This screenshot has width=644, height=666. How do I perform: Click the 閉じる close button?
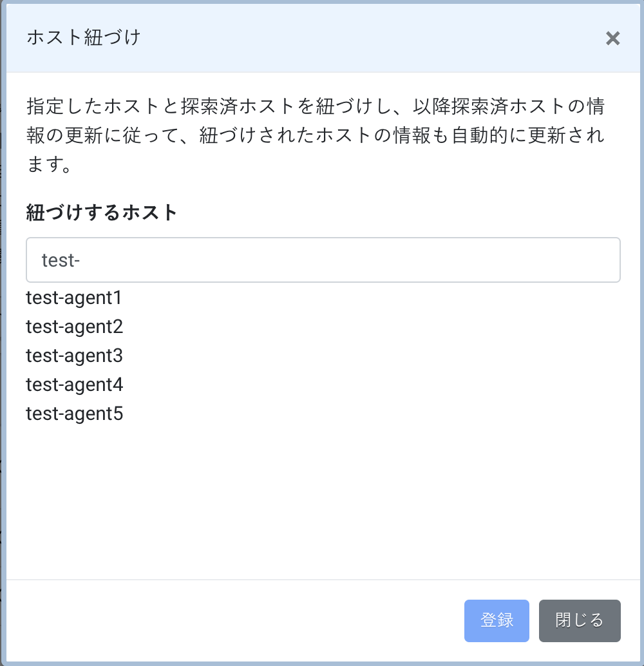point(580,620)
